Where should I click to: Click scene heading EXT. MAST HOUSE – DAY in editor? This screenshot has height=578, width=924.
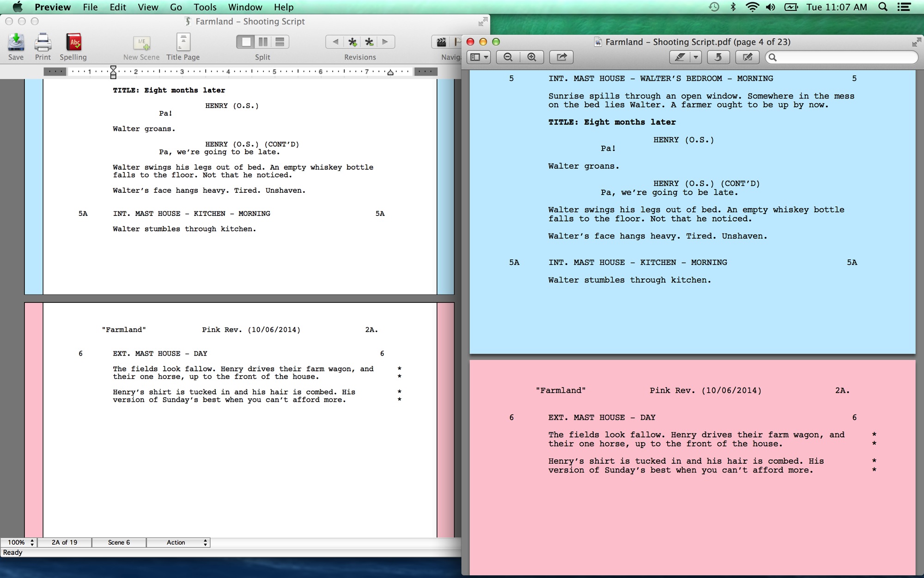(x=160, y=353)
